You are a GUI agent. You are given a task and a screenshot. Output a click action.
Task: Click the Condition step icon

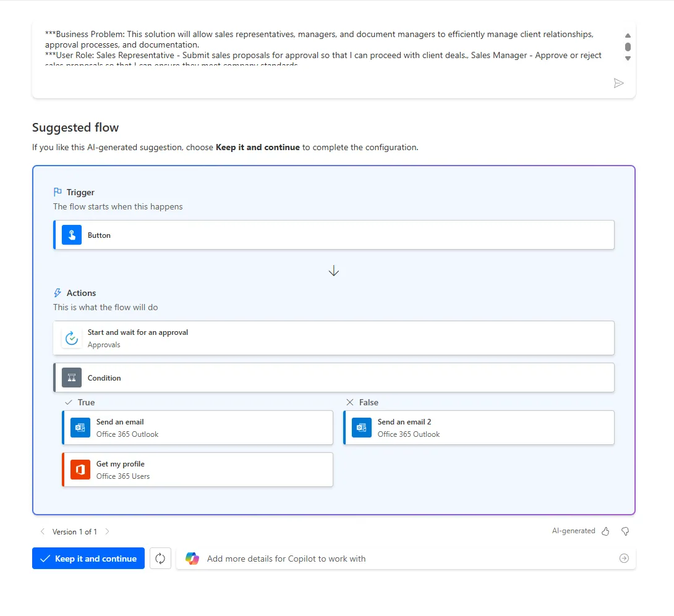(x=72, y=378)
